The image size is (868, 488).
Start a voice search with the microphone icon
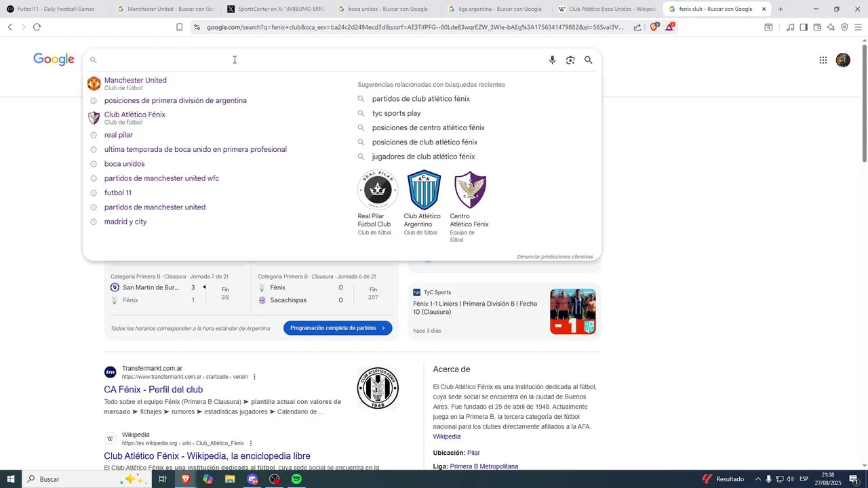point(552,60)
